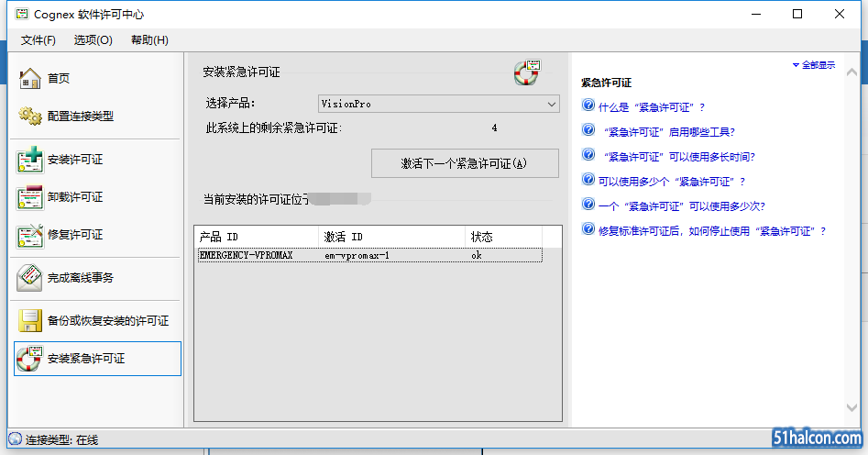Screen dimensions: 868x455
Task: Open help link 什么是“紧急许可证”？
Action: pos(652,107)
